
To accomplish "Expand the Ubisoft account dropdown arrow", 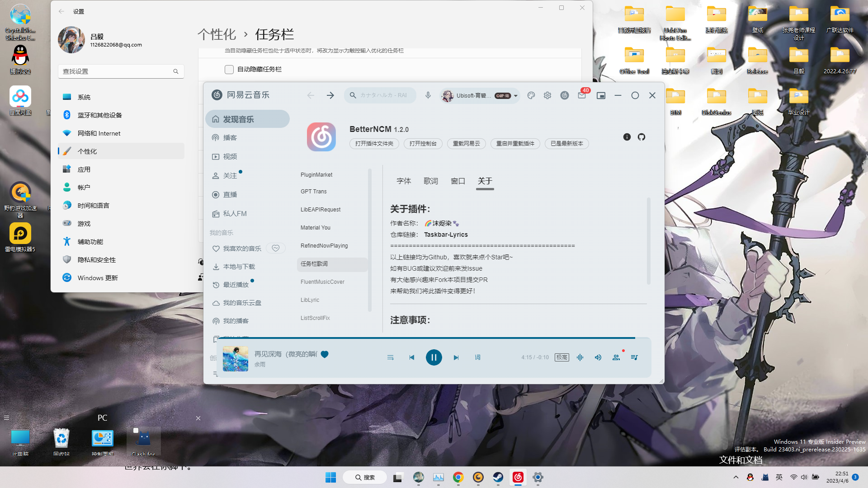I will (x=515, y=95).
